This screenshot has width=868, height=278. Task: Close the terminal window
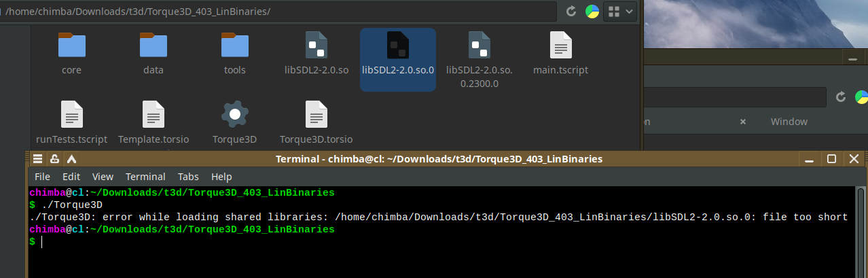click(x=854, y=159)
